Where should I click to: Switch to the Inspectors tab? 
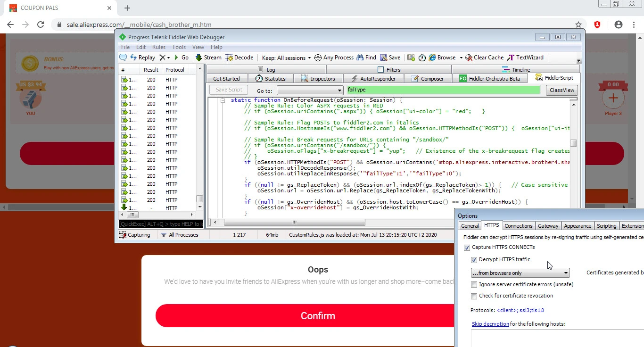[x=318, y=79]
